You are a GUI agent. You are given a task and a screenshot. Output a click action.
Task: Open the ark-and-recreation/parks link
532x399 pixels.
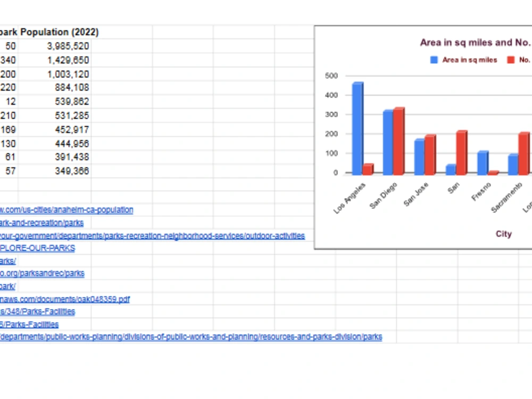click(x=41, y=222)
